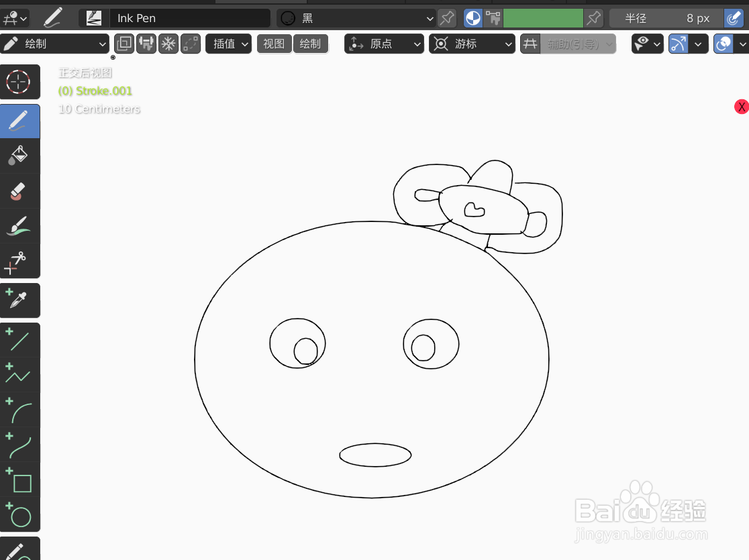Select the Box primitive tool
This screenshot has width=749, height=560.
19,480
